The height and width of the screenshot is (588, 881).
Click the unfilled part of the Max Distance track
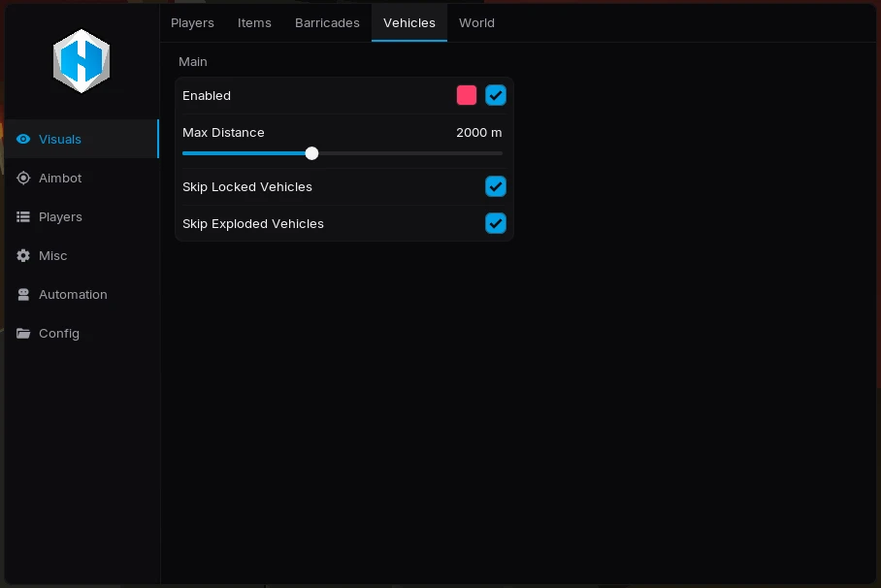[410, 153]
